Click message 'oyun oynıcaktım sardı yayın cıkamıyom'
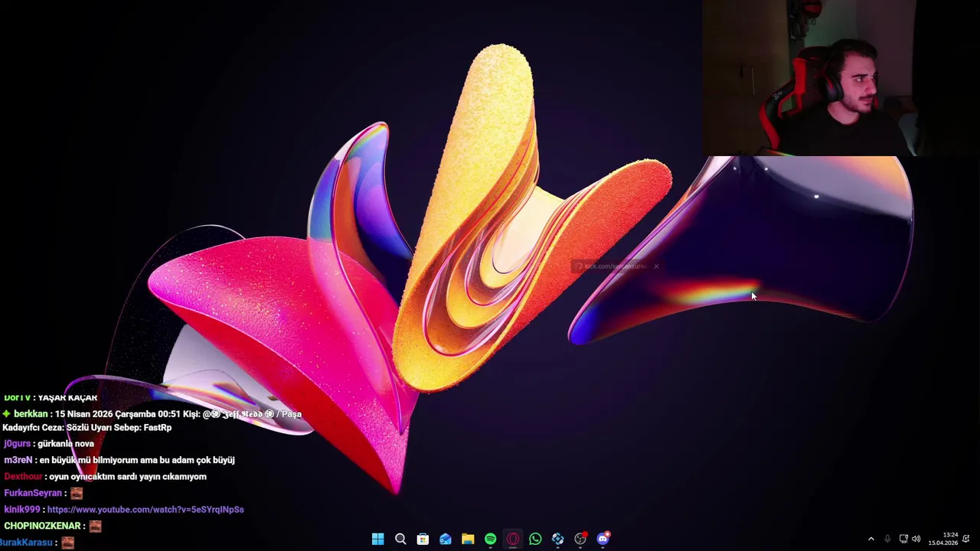This screenshot has width=980, height=551. pyautogui.click(x=128, y=477)
